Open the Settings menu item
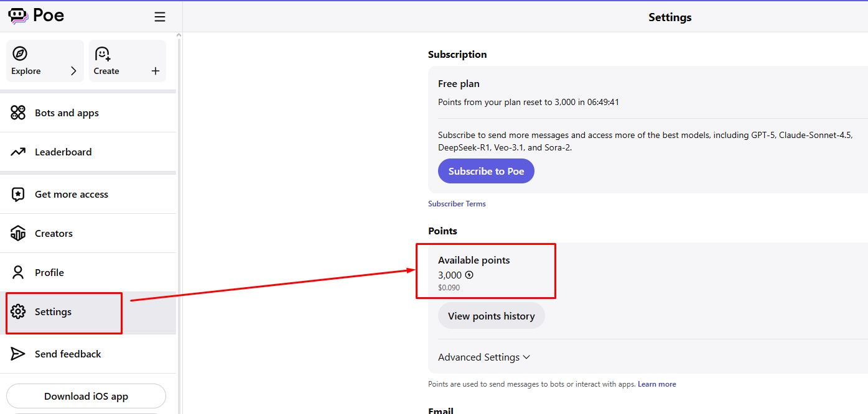Viewport: 868px width, 414px height. coord(54,312)
